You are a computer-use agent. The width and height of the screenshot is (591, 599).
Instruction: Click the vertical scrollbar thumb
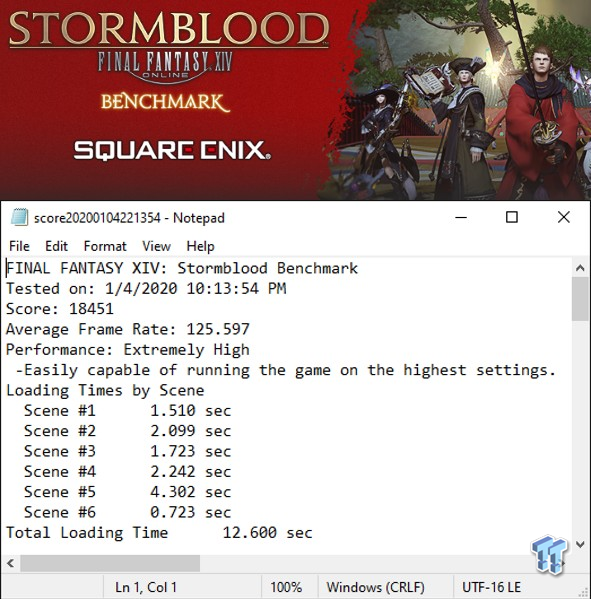[580, 299]
